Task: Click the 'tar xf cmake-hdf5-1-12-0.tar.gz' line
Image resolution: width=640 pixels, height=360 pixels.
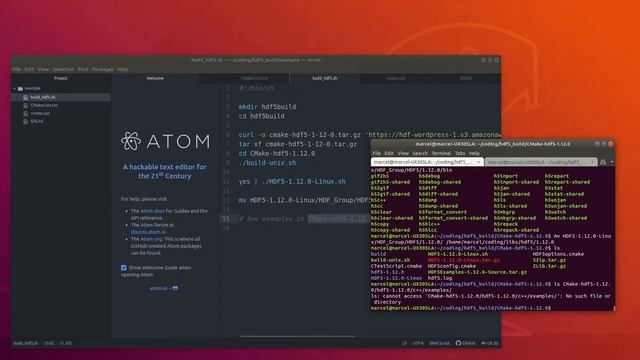Action: tap(298, 144)
